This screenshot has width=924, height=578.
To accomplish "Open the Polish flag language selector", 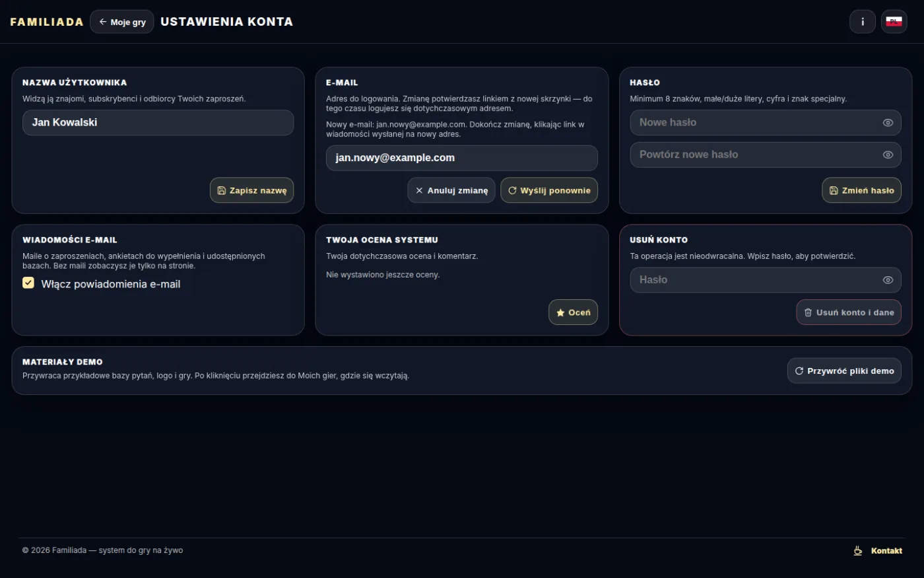I will coord(894,22).
